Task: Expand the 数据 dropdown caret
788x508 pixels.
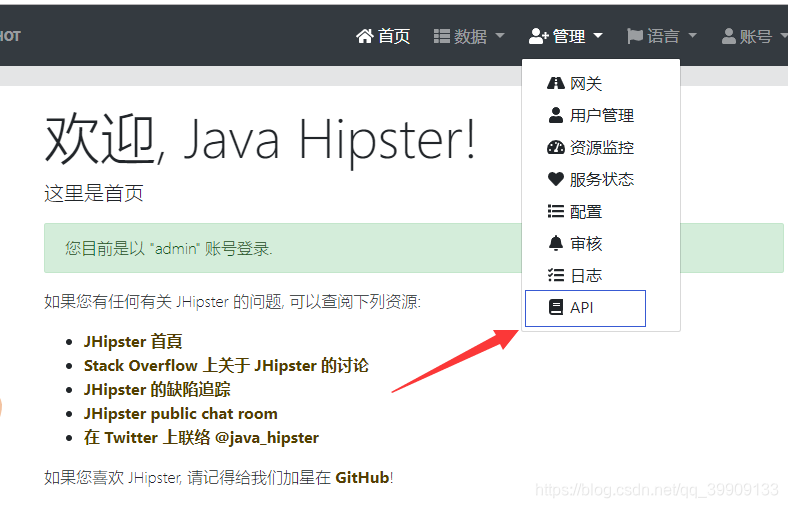Action: [500, 36]
